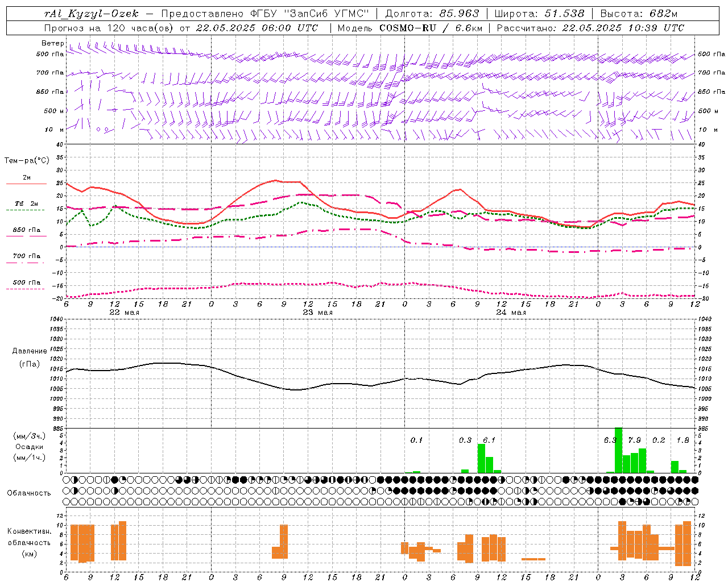Click the 'Модель COSMO-RU / 6.6км' text
The height and width of the screenshot is (582, 728).
click(410, 28)
